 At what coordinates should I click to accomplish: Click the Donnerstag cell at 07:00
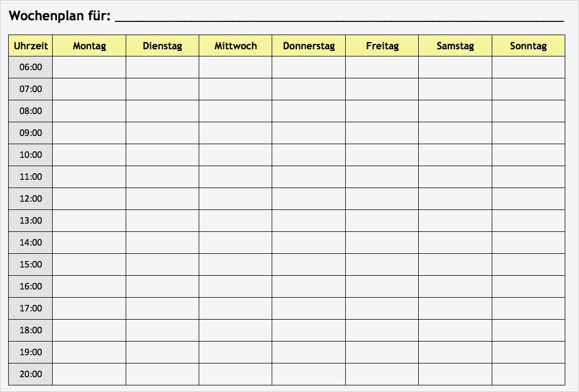(x=309, y=89)
